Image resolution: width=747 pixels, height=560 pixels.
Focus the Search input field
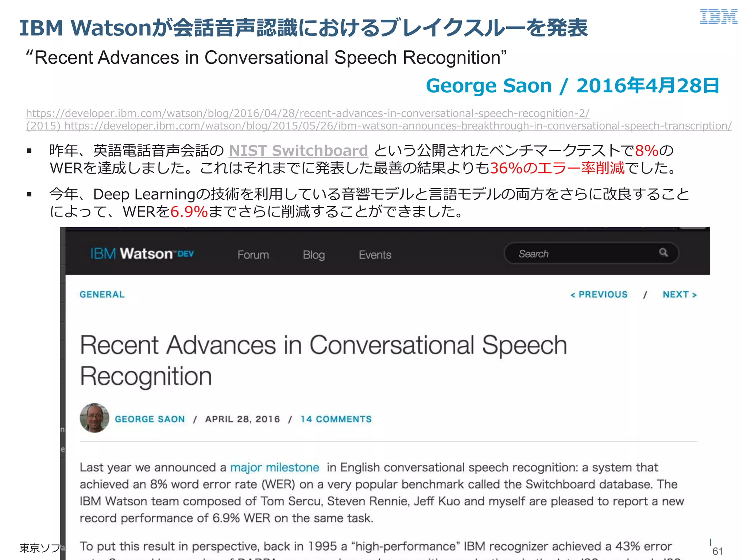click(x=591, y=253)
